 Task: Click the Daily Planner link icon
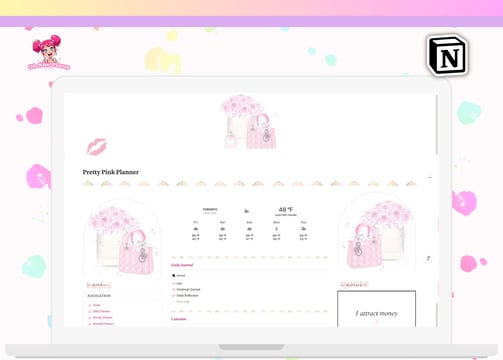coord(89,311)
